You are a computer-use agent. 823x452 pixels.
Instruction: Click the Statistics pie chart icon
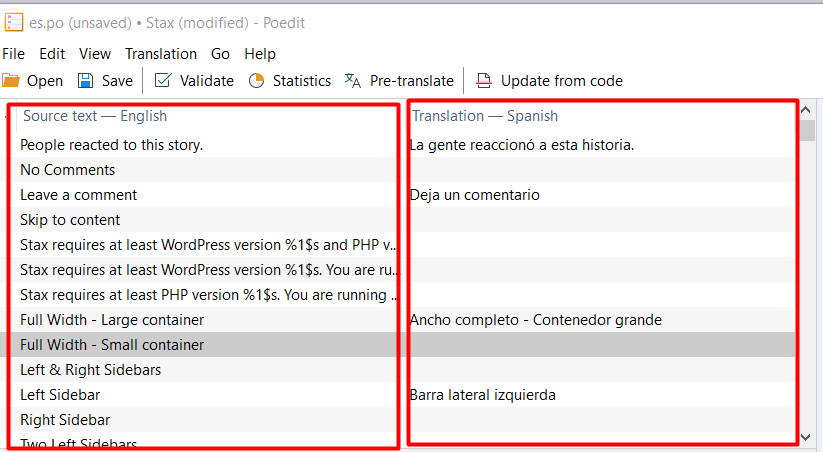pyautogui.click(x=256, y=81)
